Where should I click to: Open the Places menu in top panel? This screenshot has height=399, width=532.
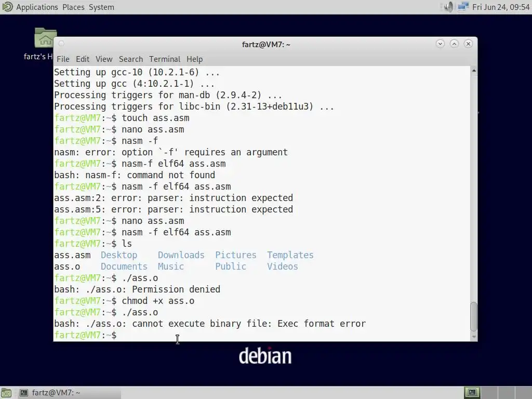point(73,7)
